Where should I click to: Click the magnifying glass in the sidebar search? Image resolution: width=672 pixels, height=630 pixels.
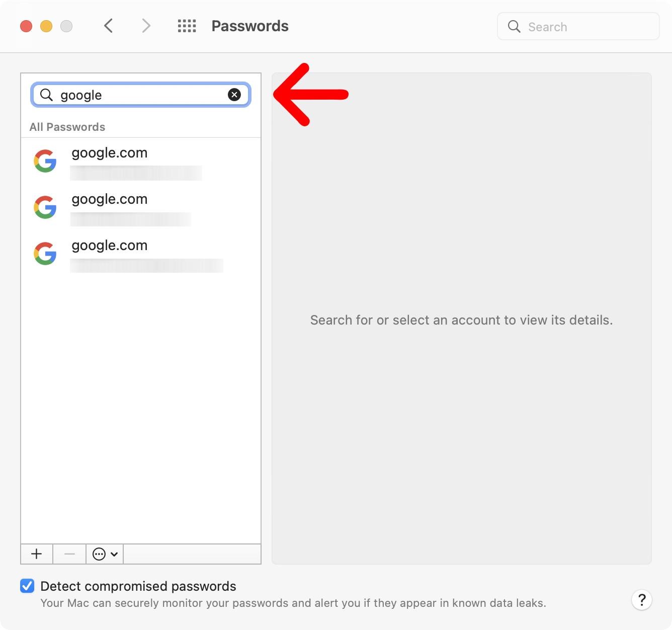[46, 95]
